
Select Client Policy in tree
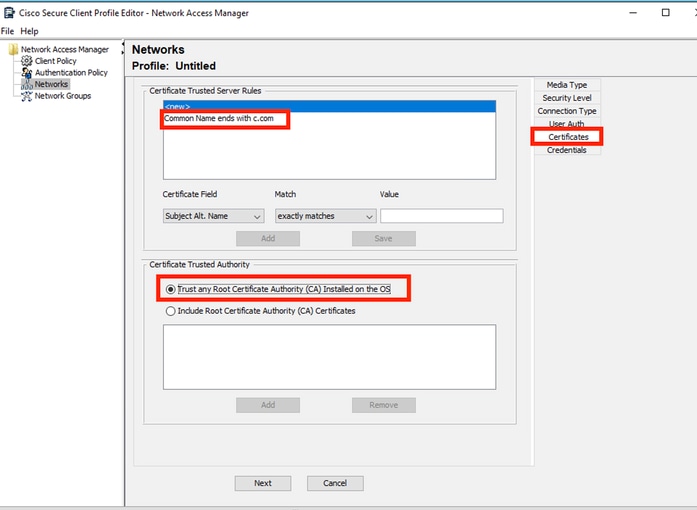point(56,61)
